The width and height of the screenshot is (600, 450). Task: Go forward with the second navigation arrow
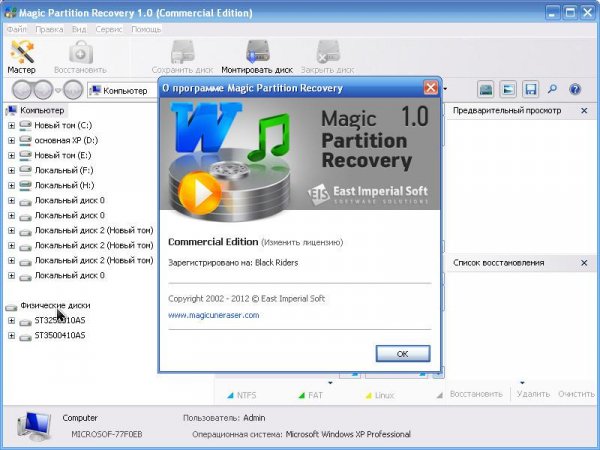[43, 90]
